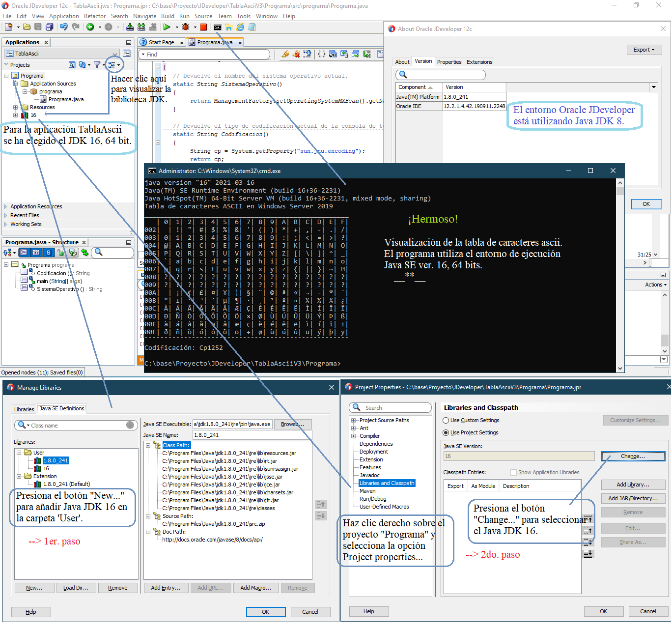Click the highlight marker icon in editor toolbar
The height and width of the screenshot is (628, 672).
[285, 54]
